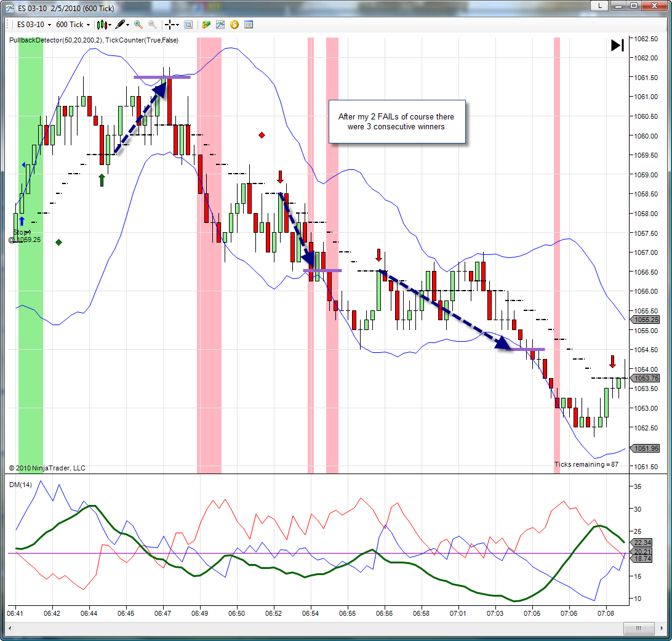
Task: Click the 18.74 DM value marker
Action: [642, 558]
